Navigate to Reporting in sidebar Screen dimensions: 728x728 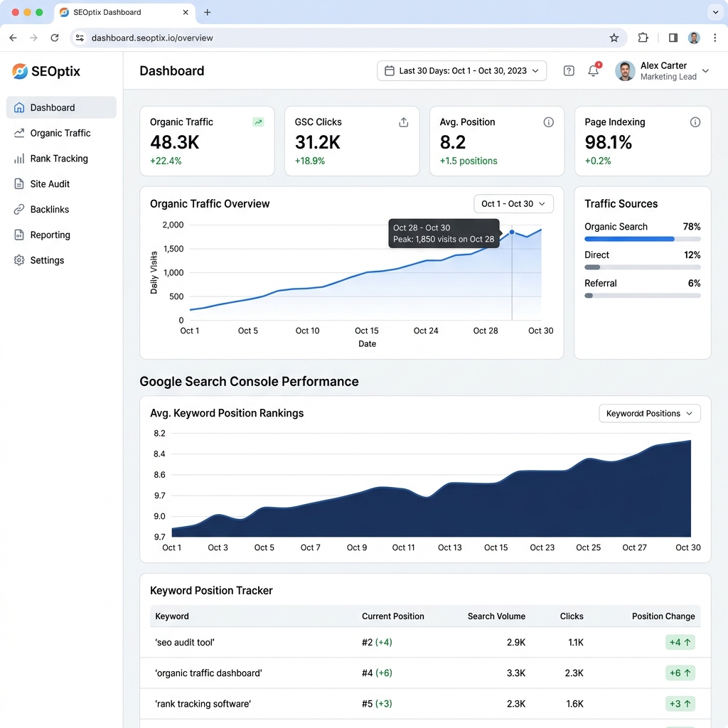pos(61,235)
